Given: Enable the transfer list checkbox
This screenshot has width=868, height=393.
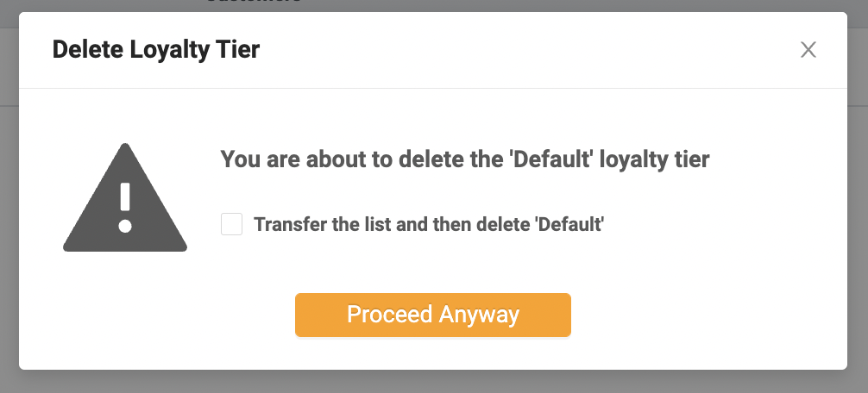Looking at the screenshot, I should click(x=231, y=225).
